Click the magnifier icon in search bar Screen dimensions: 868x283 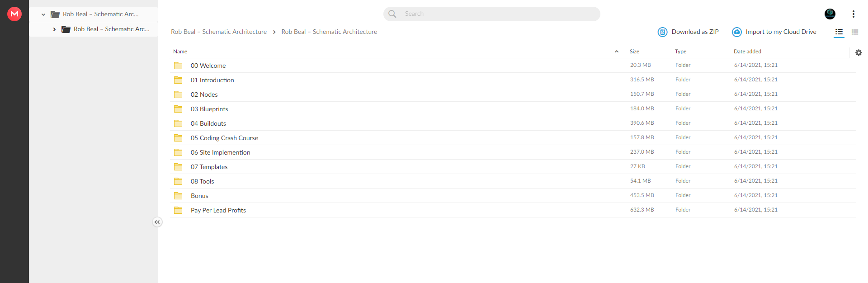392,14
